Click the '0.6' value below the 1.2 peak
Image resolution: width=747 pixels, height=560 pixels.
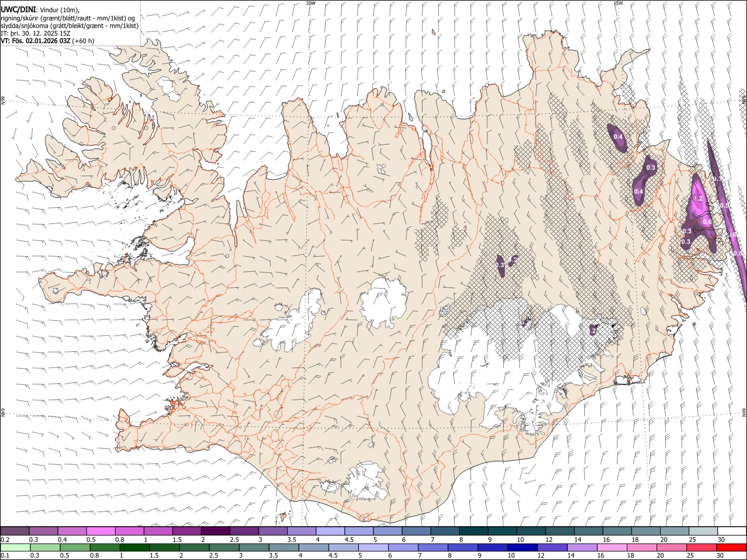[707, 222]
